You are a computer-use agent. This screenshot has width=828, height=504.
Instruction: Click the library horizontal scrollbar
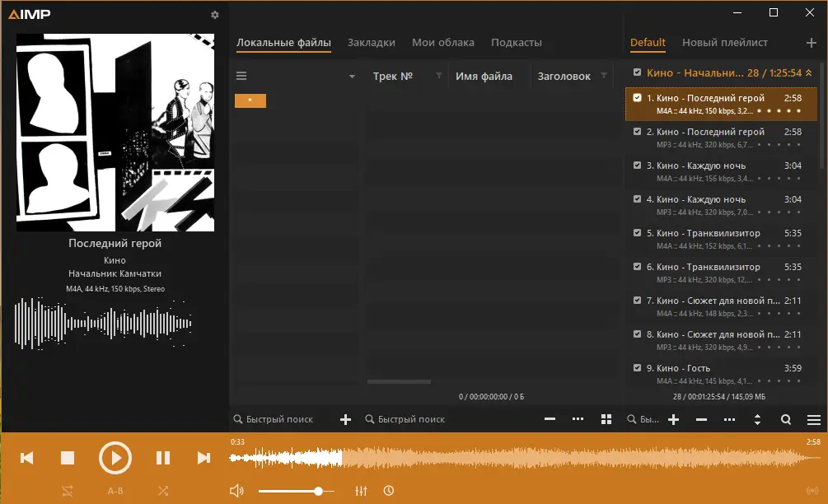(400, 381)
